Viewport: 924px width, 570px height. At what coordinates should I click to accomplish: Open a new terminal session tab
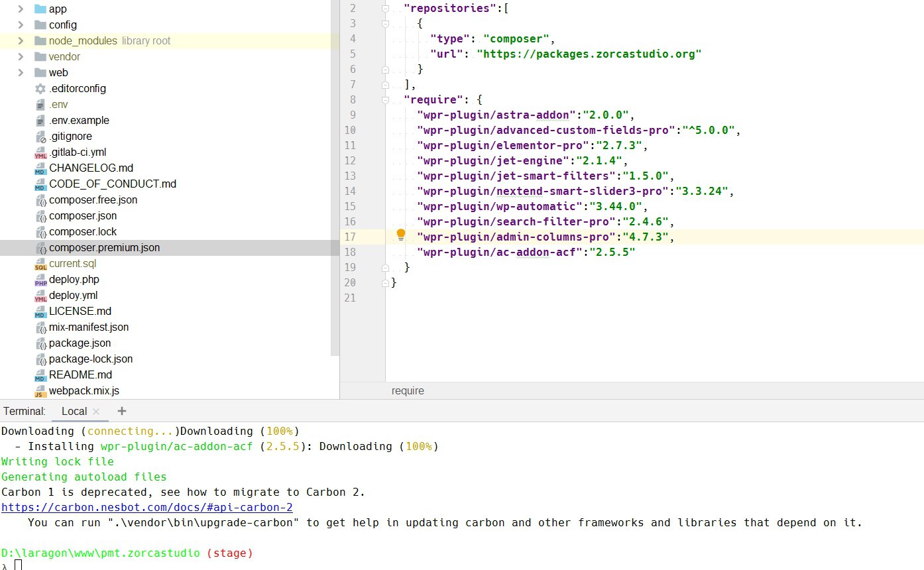coord(121,411)
